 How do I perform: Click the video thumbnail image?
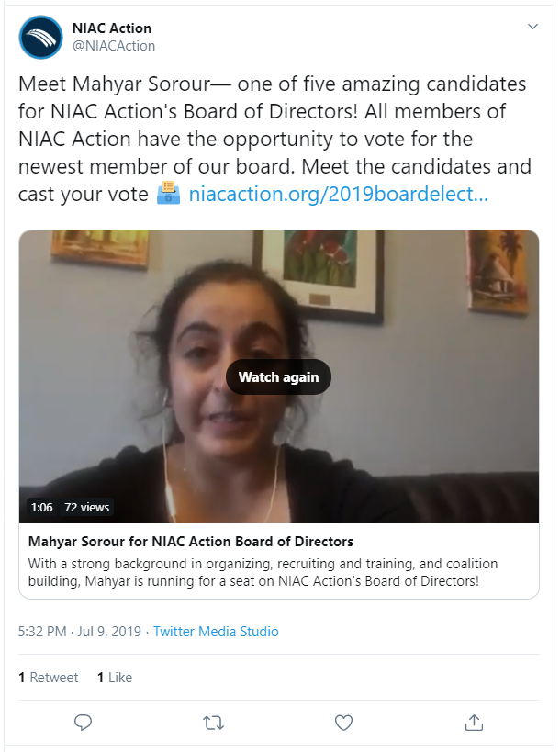(279, 376)
